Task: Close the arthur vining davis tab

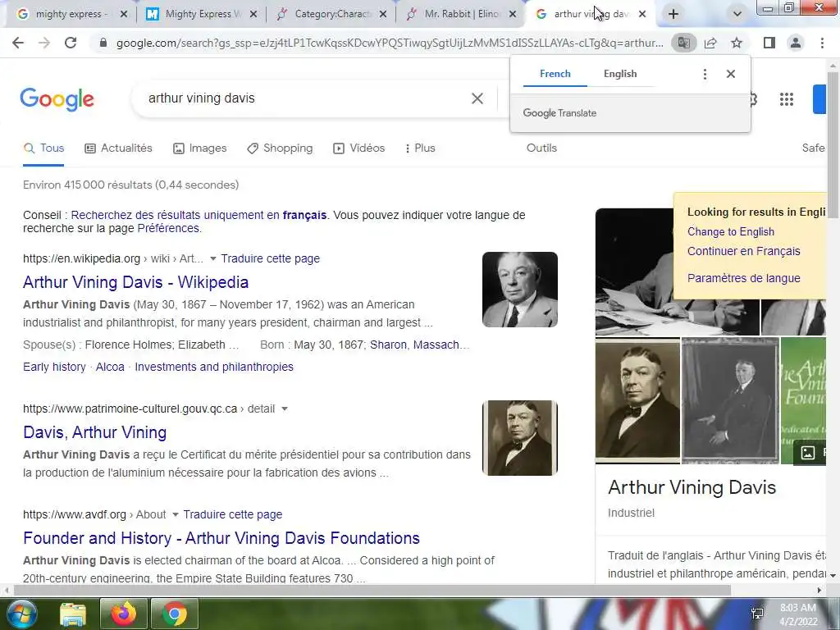Action: (642, 14)
